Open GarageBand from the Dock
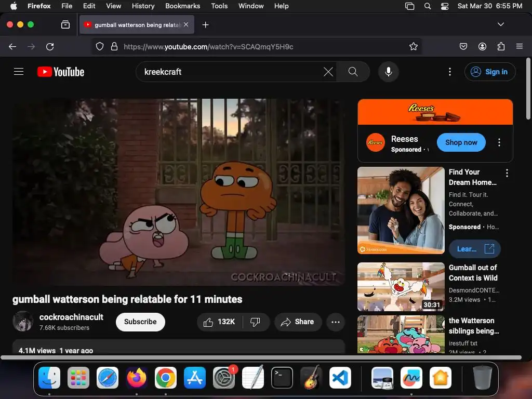 click(x=311, y=378)
